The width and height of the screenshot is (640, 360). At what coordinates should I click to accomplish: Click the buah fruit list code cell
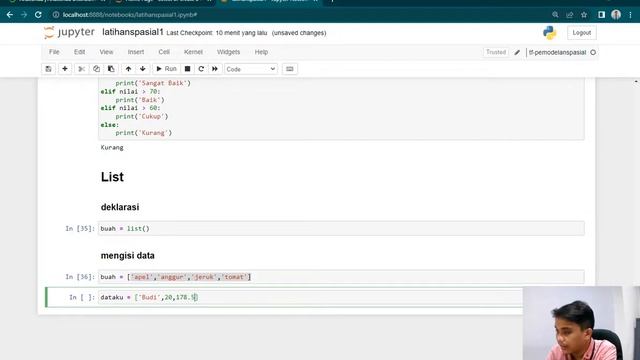click(x=341, y=277)
